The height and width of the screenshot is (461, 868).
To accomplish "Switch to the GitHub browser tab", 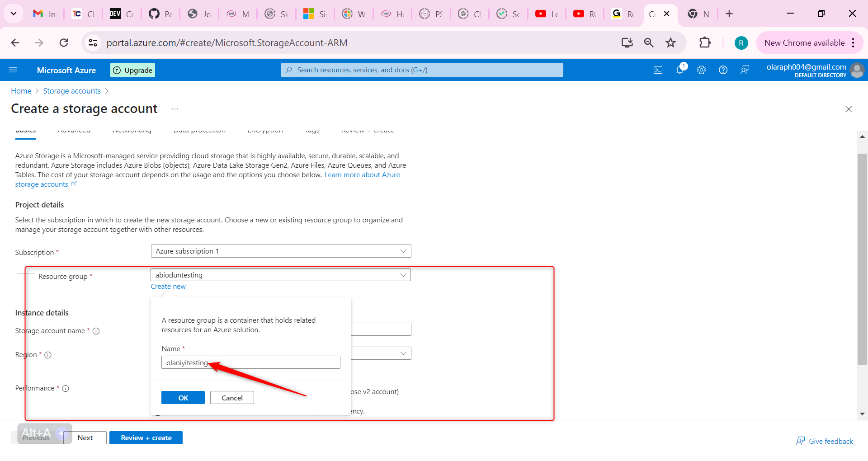I will point(161,14).
